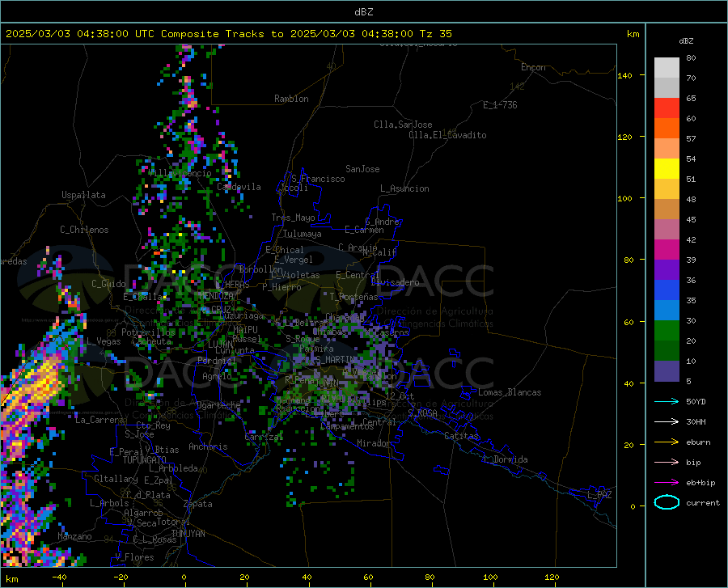Screen dimensions: 728x588
Task: Click the bip pink arrow legend icon
Action: pos(667,463)
